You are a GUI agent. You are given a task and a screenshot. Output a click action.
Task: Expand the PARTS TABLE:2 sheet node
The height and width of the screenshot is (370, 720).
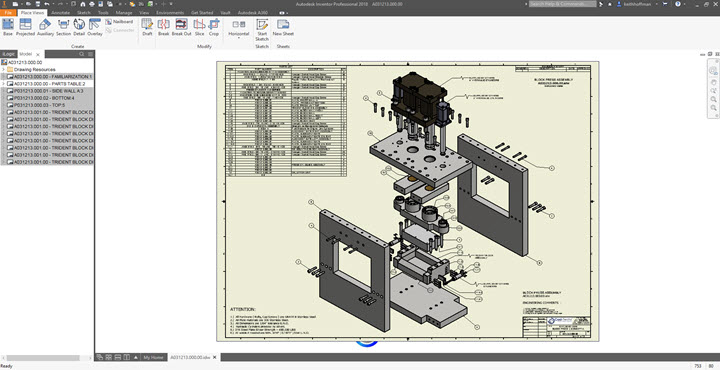click(x=3, y=84)
